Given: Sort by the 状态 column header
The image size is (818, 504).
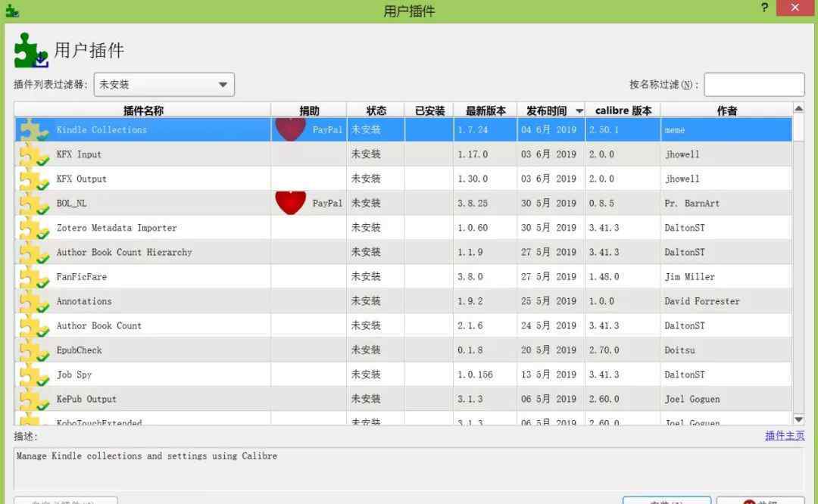Looking at the screenshot, I should (x=376, y=110).
